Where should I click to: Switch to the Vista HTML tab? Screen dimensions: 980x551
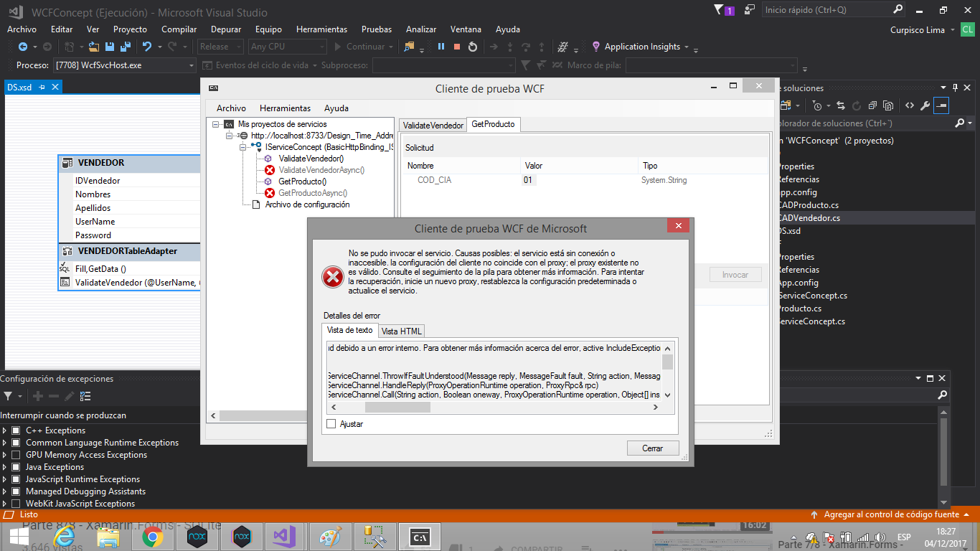[402, 331]
